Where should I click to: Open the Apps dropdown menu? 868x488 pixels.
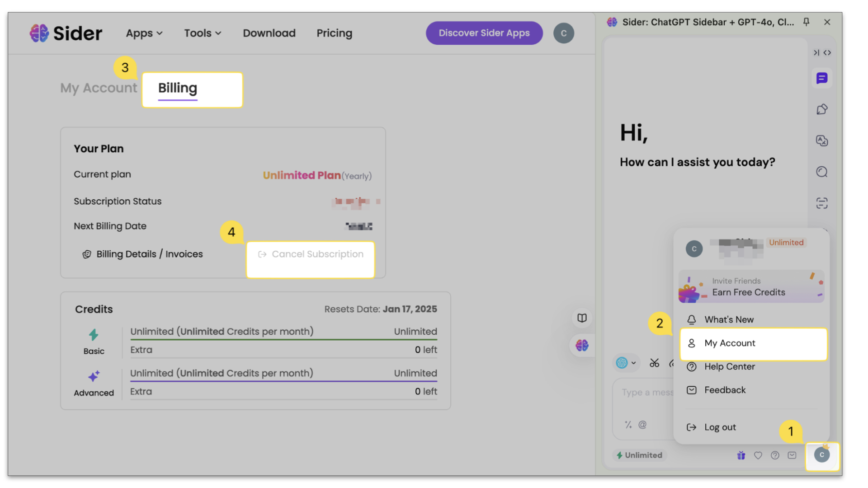pyautogui.click(x=144, y=33)
